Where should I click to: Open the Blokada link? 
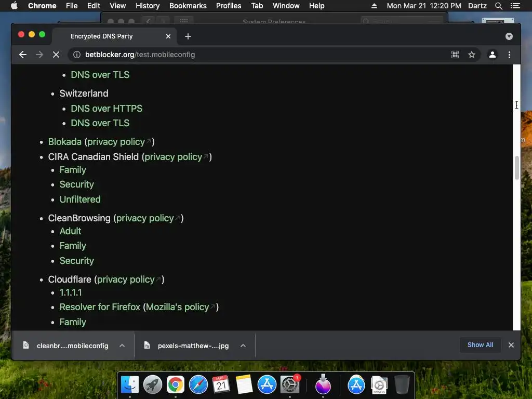click(65, 141)
